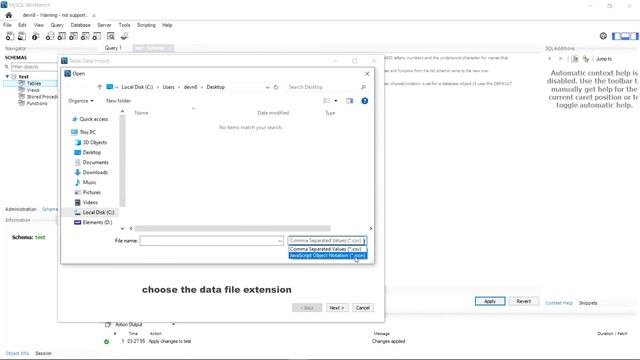Open address bar path history dropdown
640x360 pixels.
tap(267, 87)
